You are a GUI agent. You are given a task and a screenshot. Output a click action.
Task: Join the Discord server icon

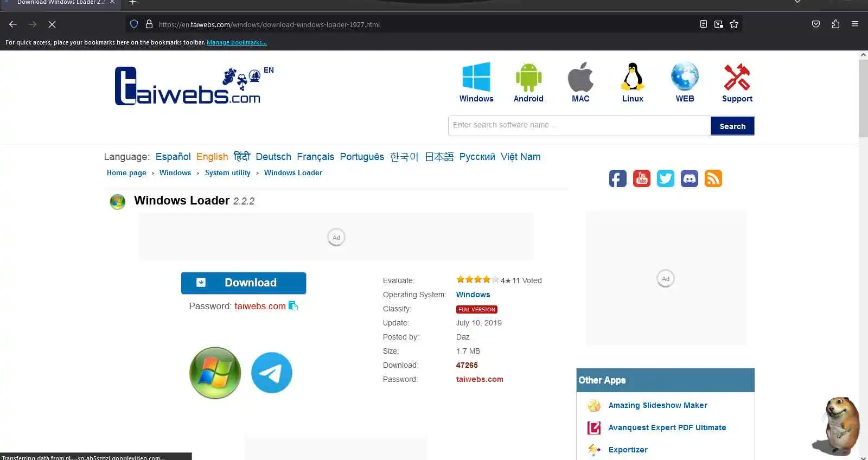(690, 178)
